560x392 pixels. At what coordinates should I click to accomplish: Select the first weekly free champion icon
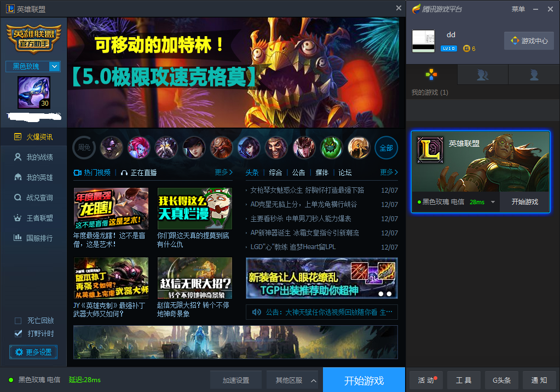112,147
